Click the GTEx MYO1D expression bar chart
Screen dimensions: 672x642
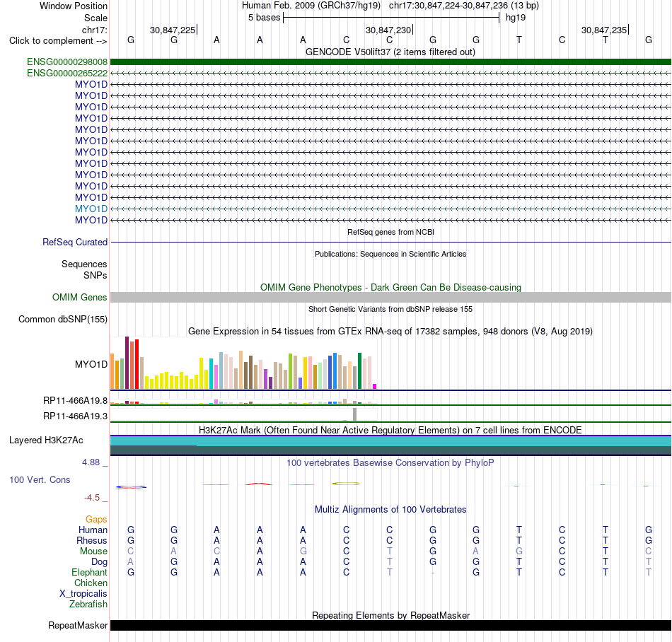[x=243, y=363]
